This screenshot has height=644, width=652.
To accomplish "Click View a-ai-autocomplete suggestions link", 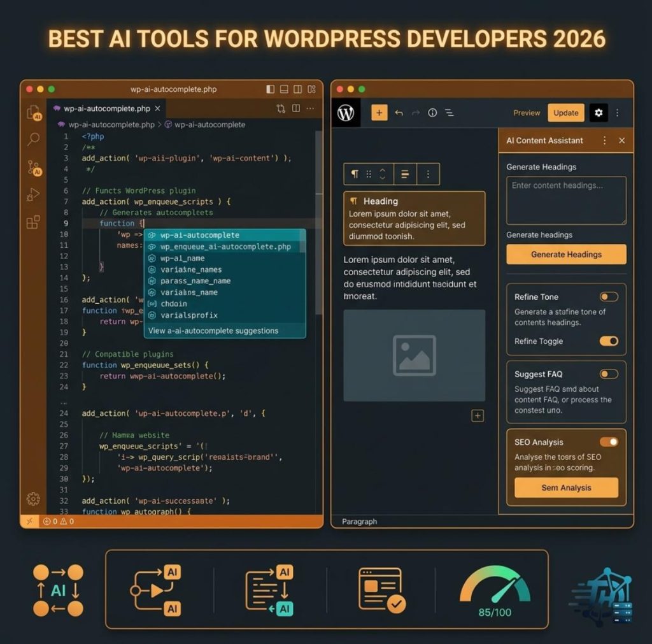I will (x=213, y=331).
